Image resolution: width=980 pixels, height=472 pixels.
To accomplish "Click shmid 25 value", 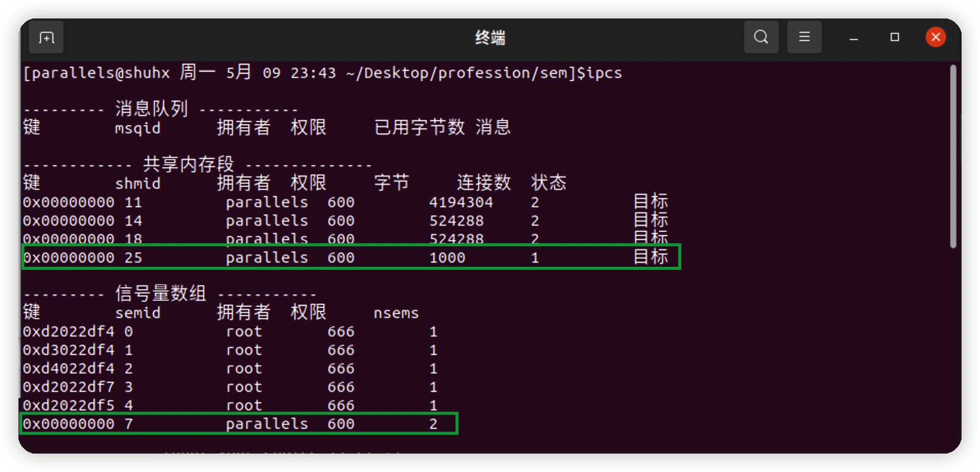I will (x=133, y=258).
